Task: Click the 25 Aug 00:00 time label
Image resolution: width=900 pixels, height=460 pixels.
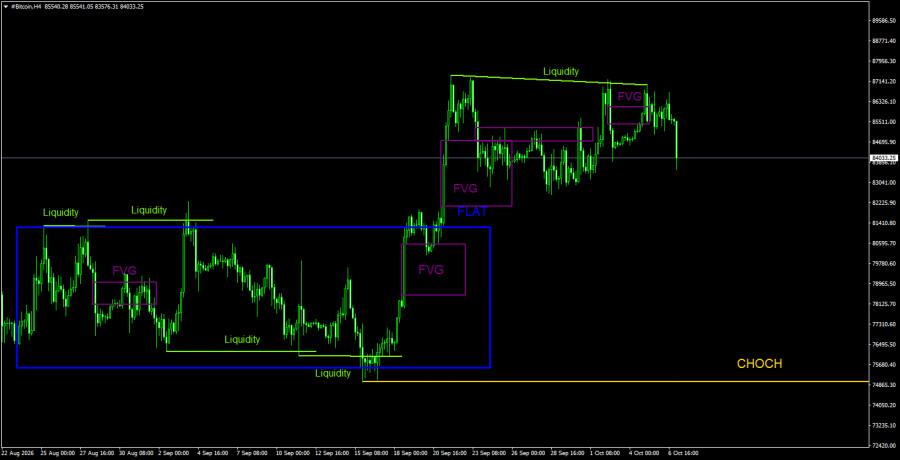Action: [x=58, y=453]
